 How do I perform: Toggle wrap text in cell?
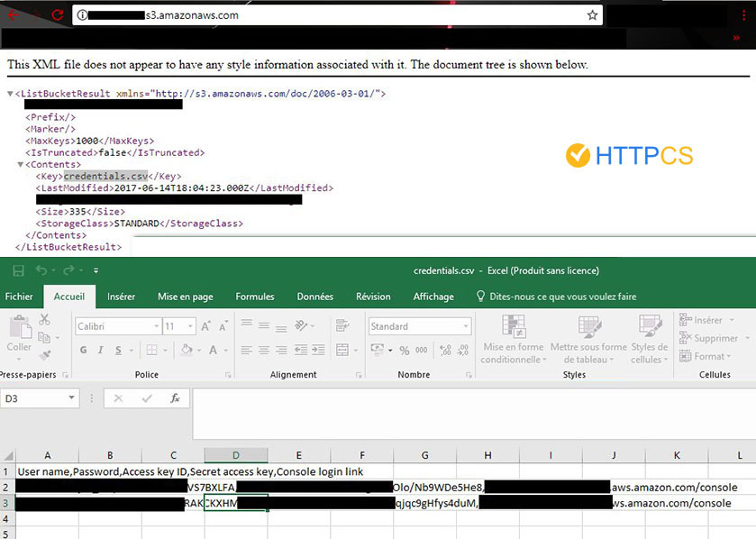(342, 325)
